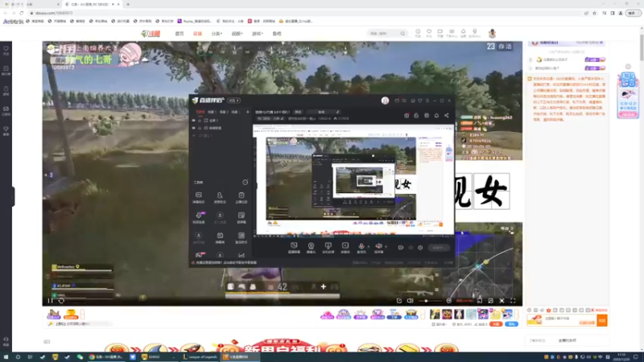This screenshot has width=644, height=362.
Task: Open the clipboard notice tool in the toolbox
Action: point(241,197)
